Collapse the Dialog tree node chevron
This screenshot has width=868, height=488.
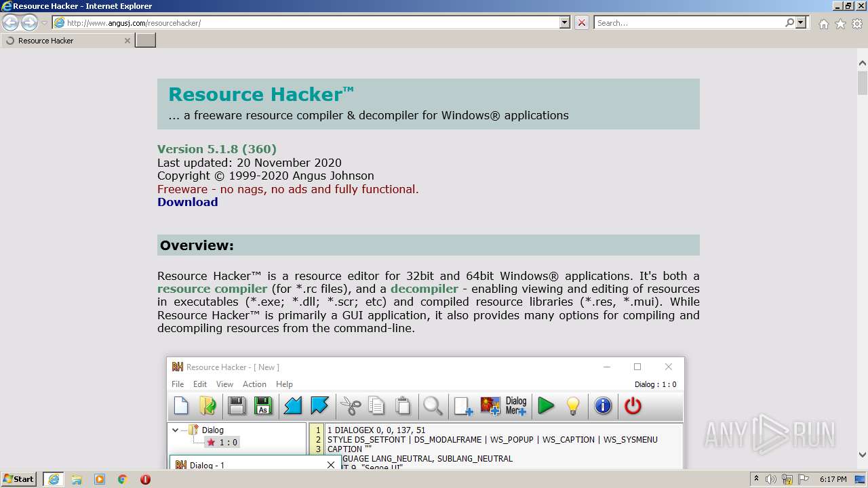pyautogui.click(x=176, y=430)
